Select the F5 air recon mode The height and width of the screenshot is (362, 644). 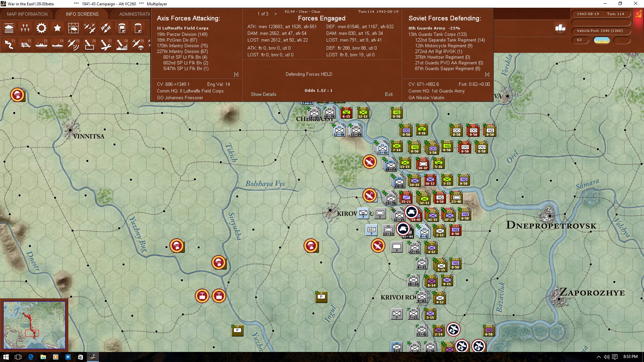73,44
